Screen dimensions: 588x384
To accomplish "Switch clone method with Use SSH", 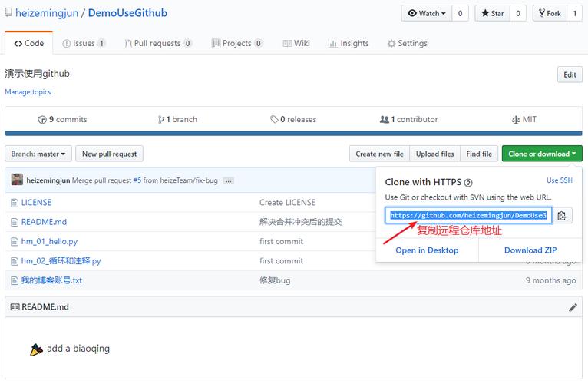I will 560,180.
